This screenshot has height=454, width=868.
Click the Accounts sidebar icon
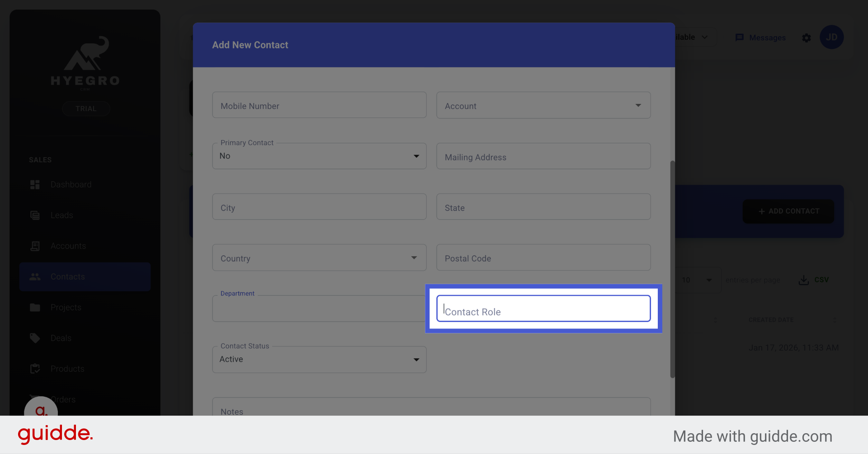pos(35,246)
